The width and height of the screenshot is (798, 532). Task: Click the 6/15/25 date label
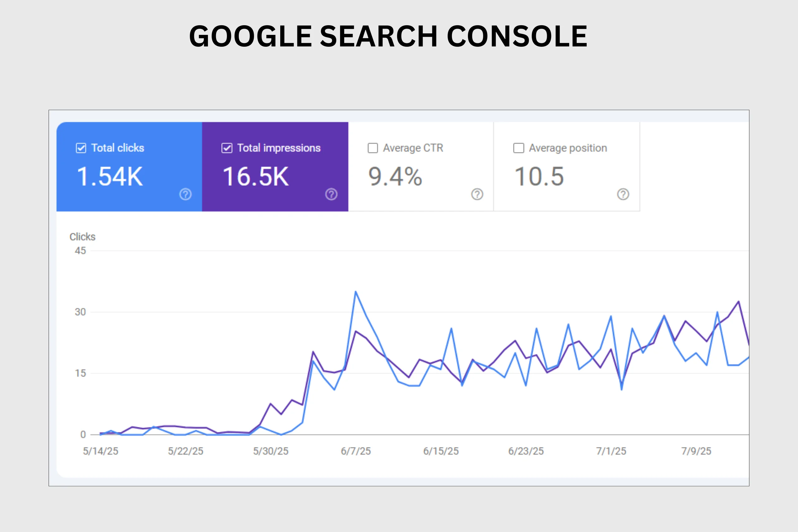pyautogui.click(x=441, y=451)
